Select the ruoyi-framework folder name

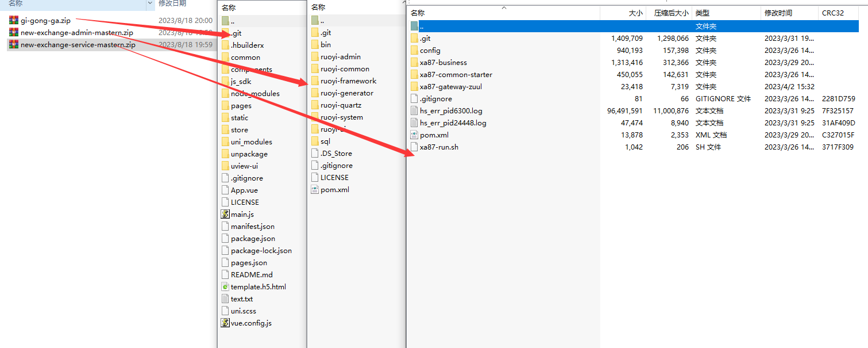349,81
